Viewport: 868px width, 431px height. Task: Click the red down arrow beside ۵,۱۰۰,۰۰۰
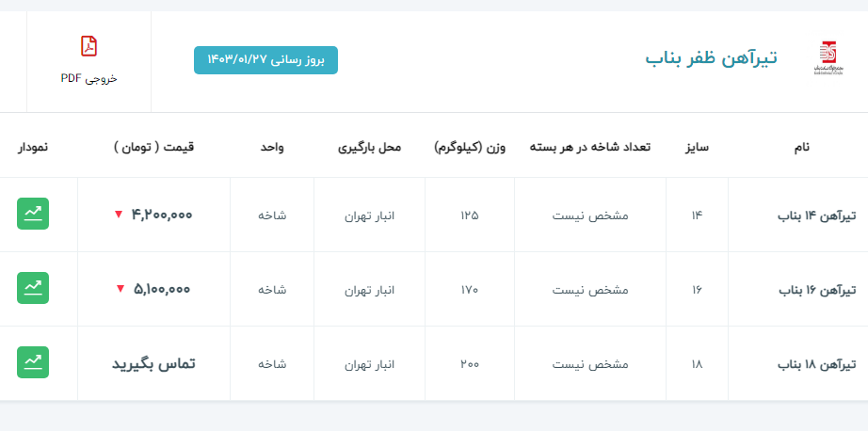click(x=121, y=289)
